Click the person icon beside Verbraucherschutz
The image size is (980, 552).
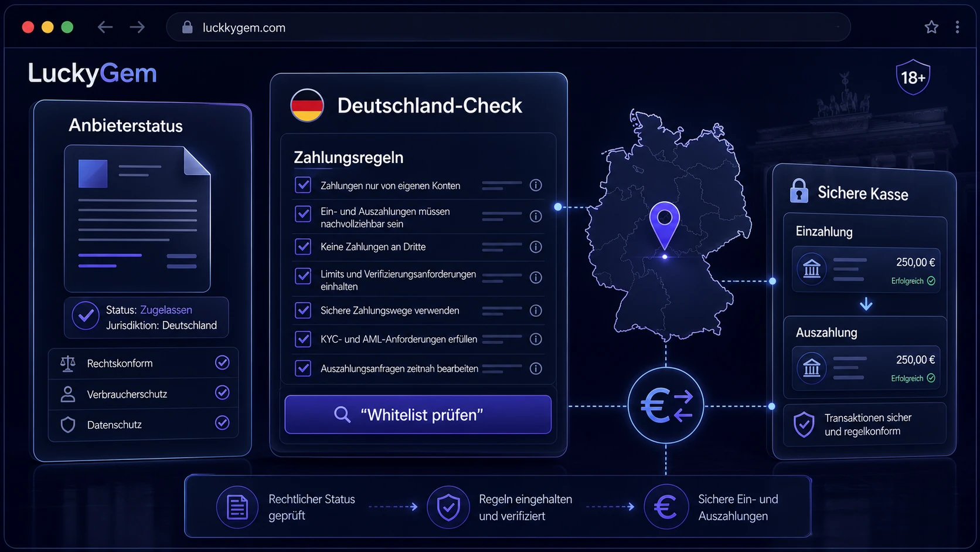coord(68,394)
